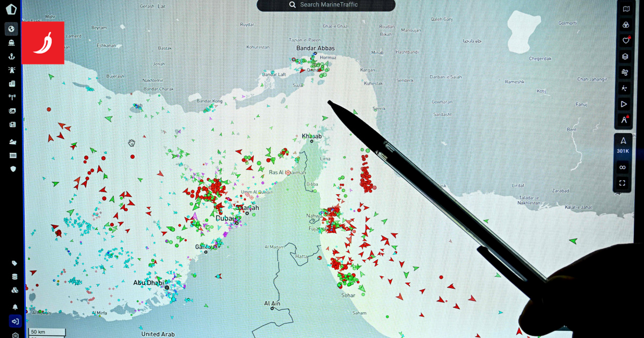Click the notifications bell icon
This screenshot has height=338, width=644.
click(15, 307)
